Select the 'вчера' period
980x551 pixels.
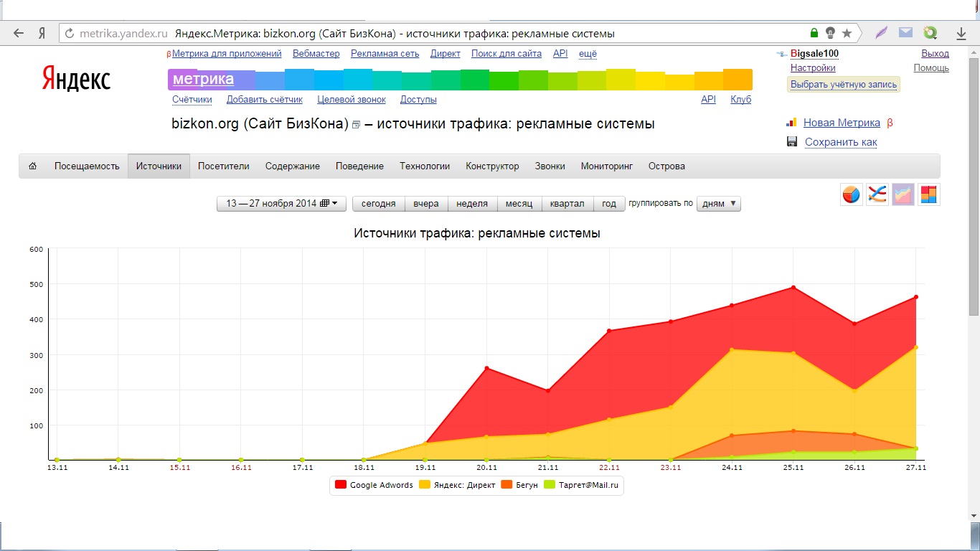pos(426,204)
